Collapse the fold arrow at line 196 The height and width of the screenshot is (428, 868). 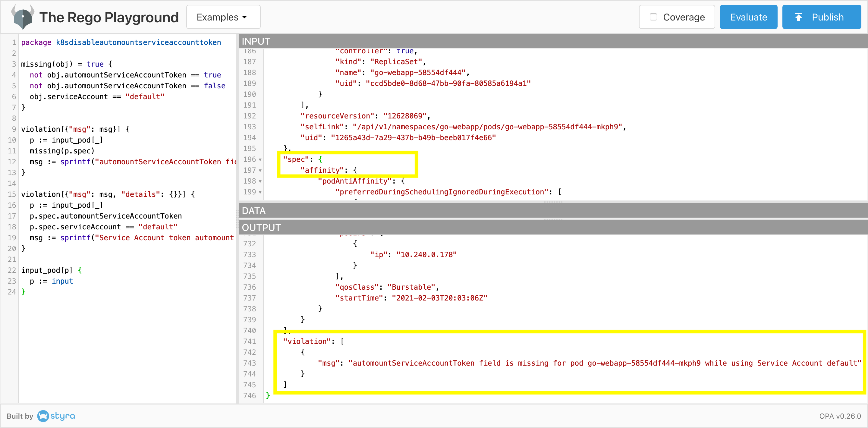point(260,160)
